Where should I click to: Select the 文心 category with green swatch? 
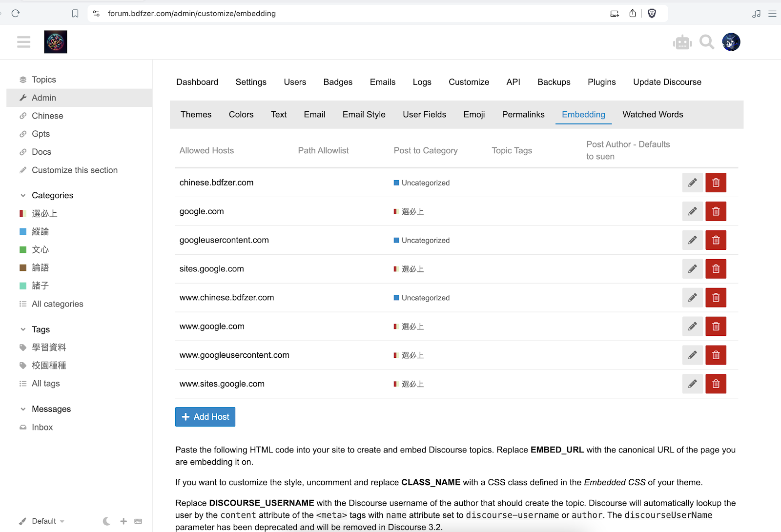[x=40, y=250]
